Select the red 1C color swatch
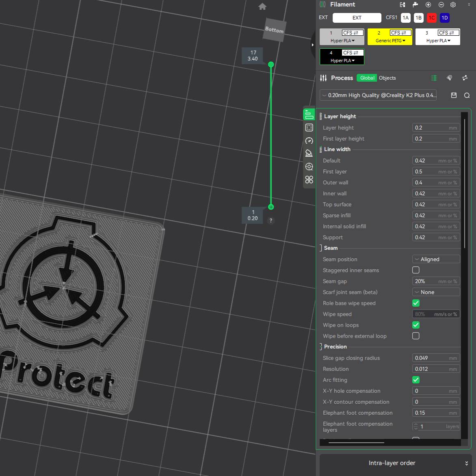Viewport: 476px width, 476px height. (x=431, y=17)
